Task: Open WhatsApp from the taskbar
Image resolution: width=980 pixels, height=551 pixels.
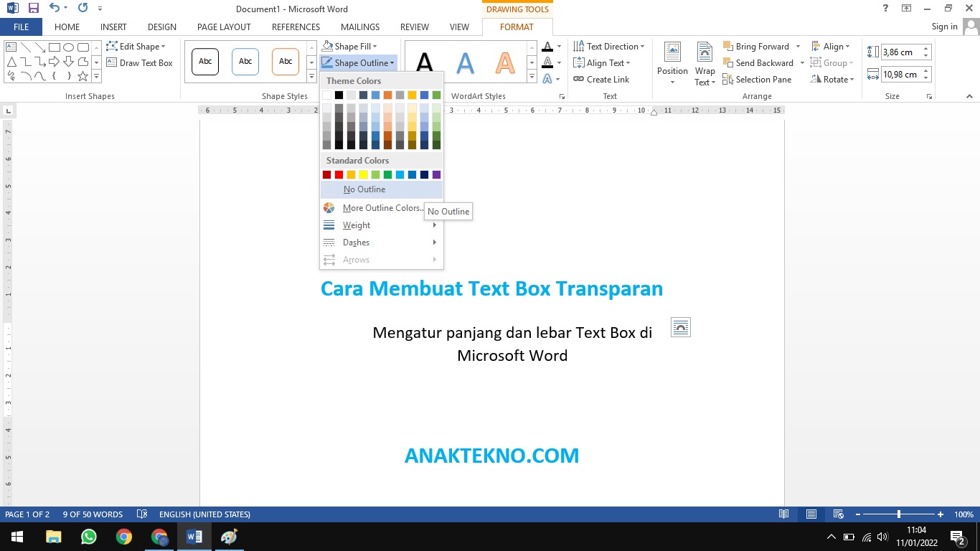Action: (x=89, y=537)
